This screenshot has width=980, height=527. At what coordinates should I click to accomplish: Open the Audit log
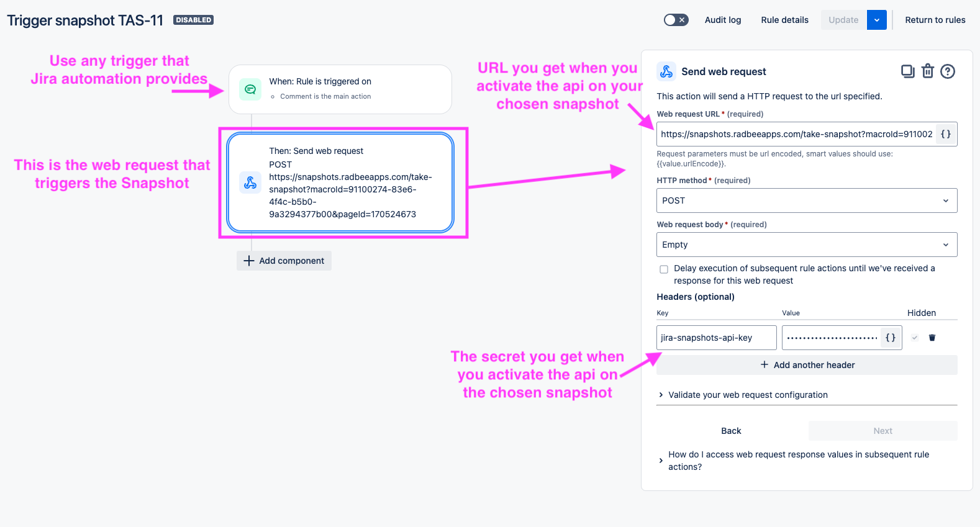(723, 20)
